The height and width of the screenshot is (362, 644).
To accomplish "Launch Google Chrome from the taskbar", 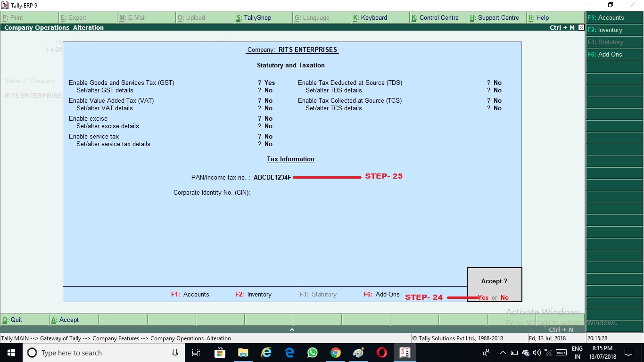I will tap(335, 353).
